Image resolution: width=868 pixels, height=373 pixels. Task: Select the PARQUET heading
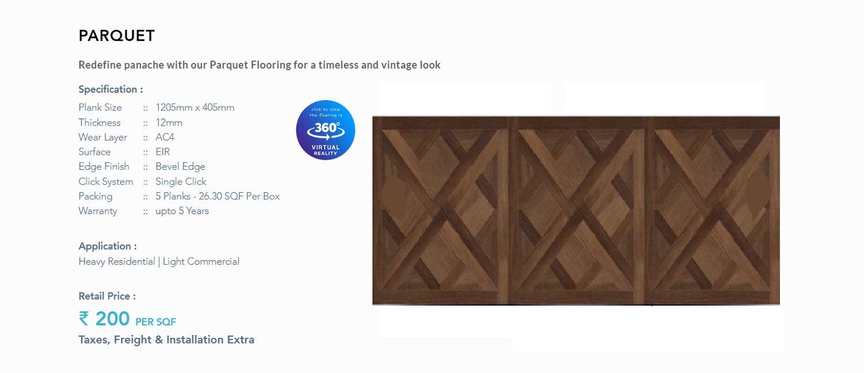tap(117, 36)
